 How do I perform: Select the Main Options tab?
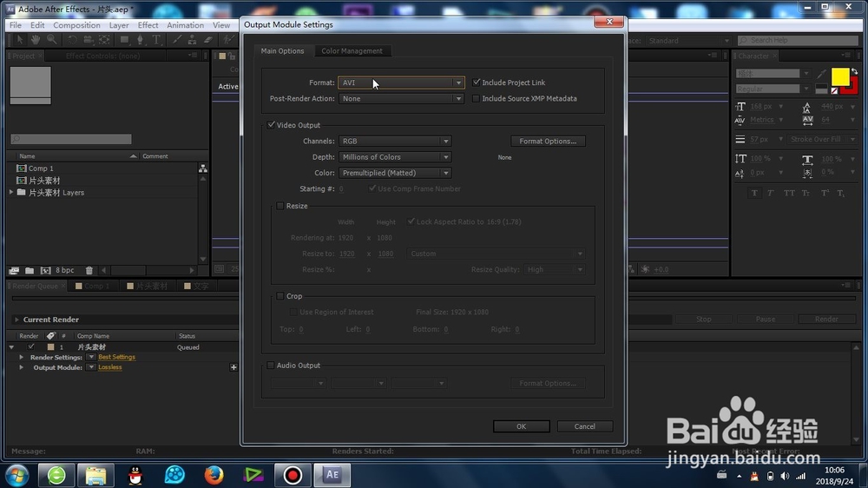coord(282,51)
